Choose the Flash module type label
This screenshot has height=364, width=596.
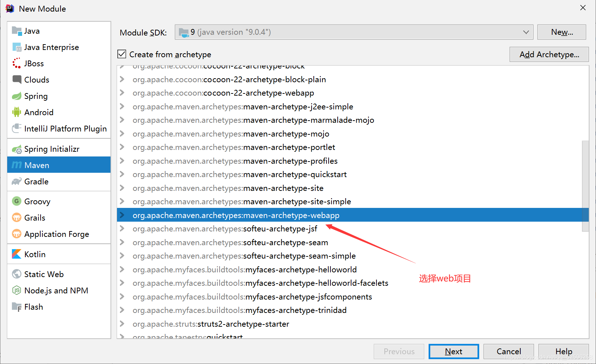click(34, 307)
